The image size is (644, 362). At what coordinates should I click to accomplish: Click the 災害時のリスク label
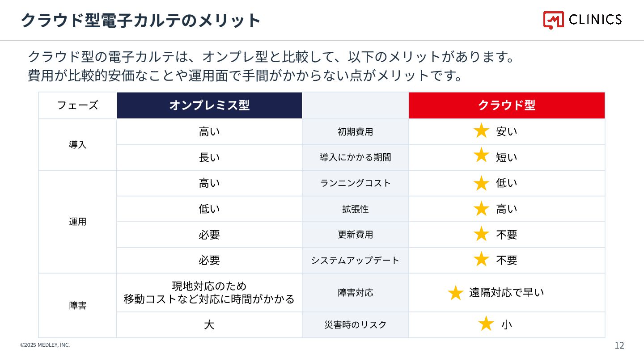[x=355, y=325]
